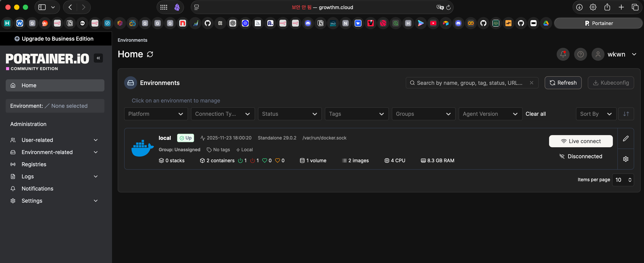Click the notification bell icon at top right
This screenshot has height=263, width=644.
click(563, 54)
